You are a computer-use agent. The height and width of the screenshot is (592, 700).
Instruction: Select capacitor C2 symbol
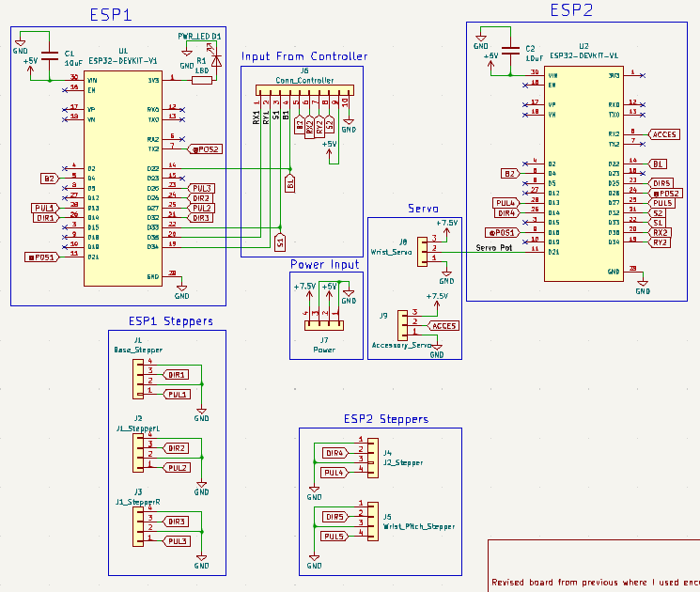tap(510, 51)
